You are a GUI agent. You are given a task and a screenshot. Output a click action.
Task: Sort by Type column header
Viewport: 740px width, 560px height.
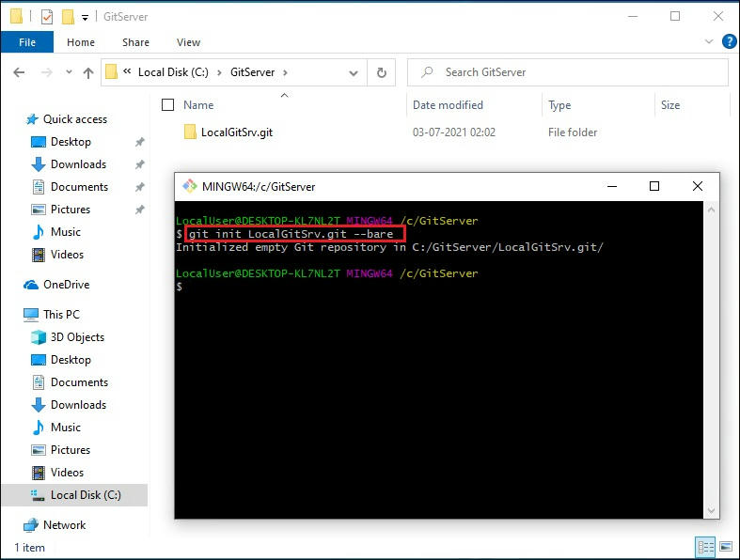pyautogui.click(x=559, y=104)
